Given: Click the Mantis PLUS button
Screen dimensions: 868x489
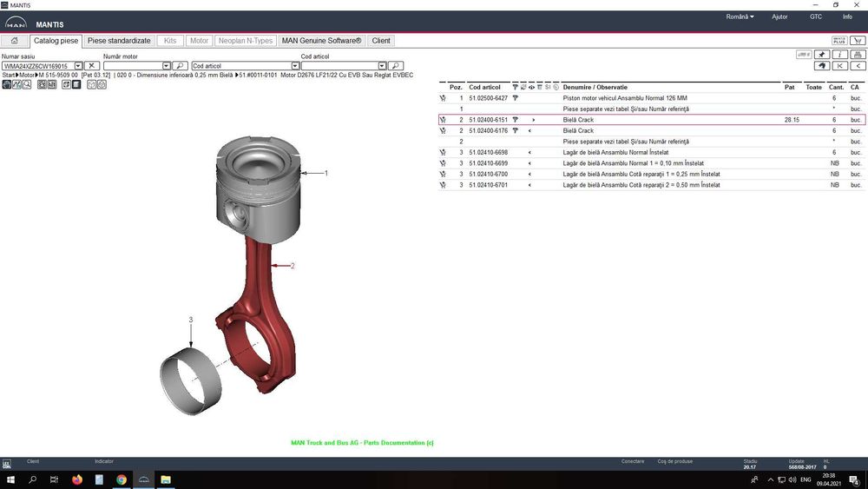Looking at the screenshot, I should coord(839,41).
